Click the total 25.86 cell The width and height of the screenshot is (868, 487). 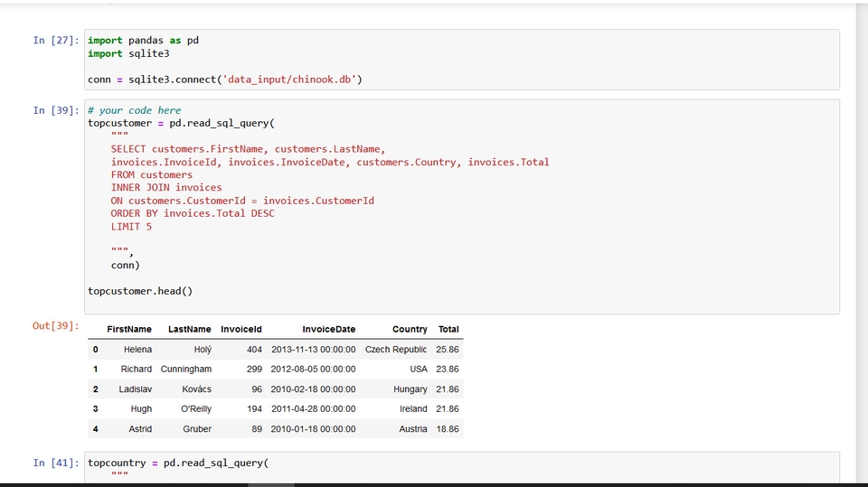448,349
